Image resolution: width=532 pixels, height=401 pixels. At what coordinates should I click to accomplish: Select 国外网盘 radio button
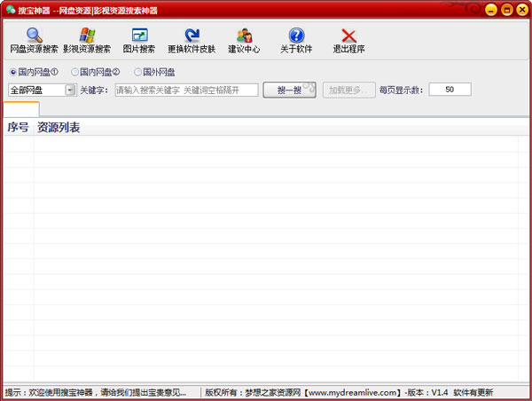(137, 72)
